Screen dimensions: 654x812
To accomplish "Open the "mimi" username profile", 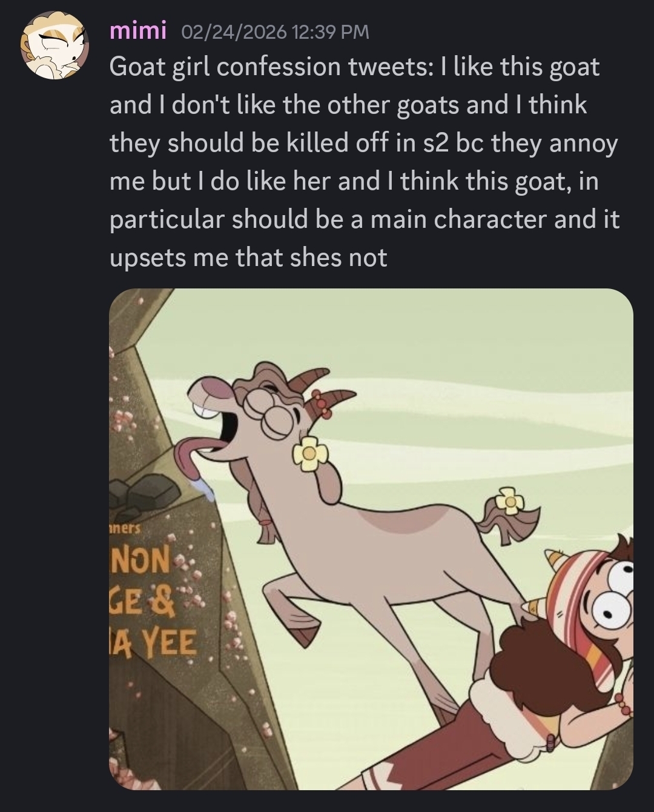I will point(137,30).
